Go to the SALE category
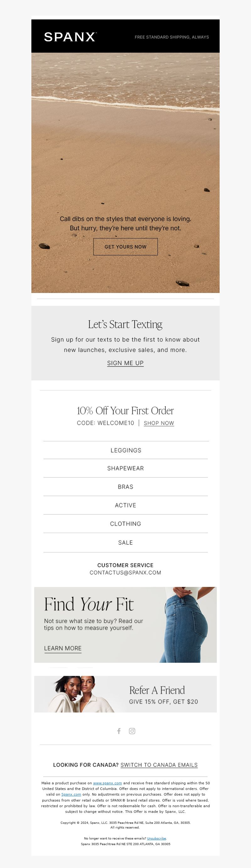251x868 pixels. tap(125, 542)
